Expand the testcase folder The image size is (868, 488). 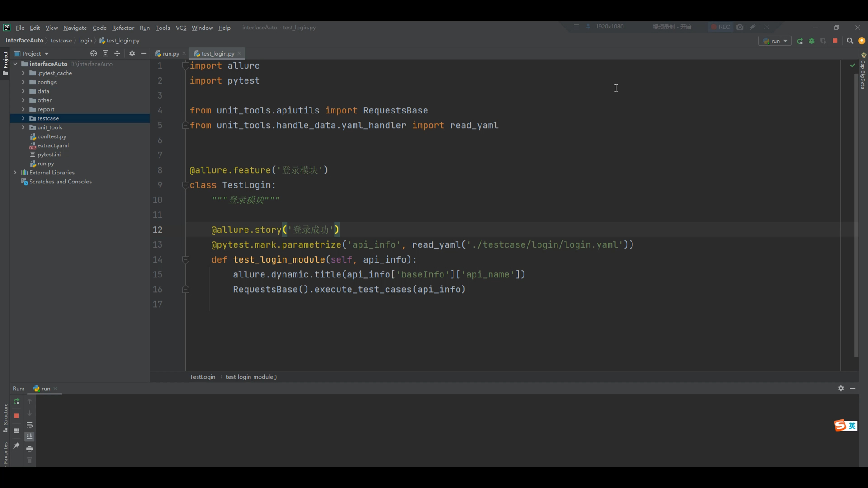point(24,118)
